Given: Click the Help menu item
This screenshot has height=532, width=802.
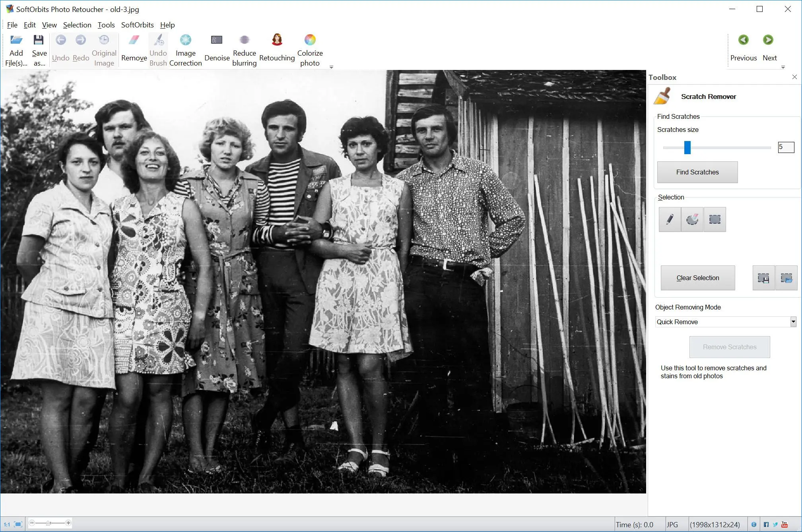Looking at the screenshot, I should tap(167, 24).
